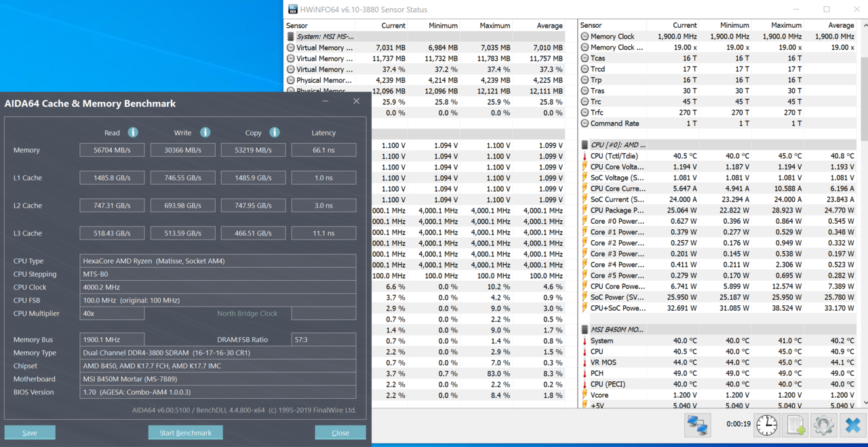This screenshot has width=868, height=447.
Task: Click the info icon beside the Read column
Action: [x=133, y=132]
